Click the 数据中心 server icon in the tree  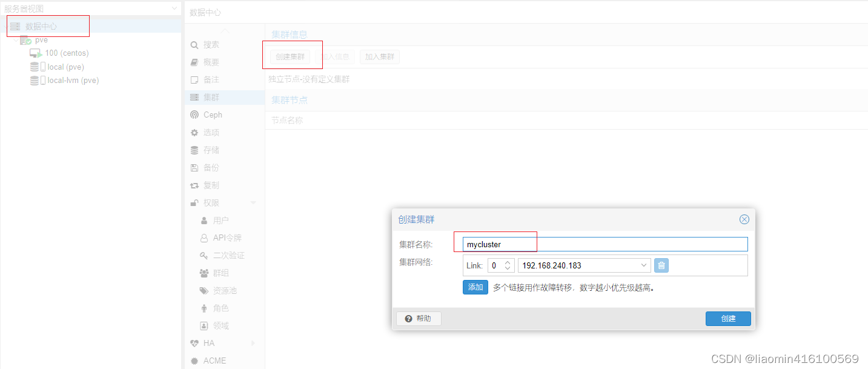(x=15, y=27)
